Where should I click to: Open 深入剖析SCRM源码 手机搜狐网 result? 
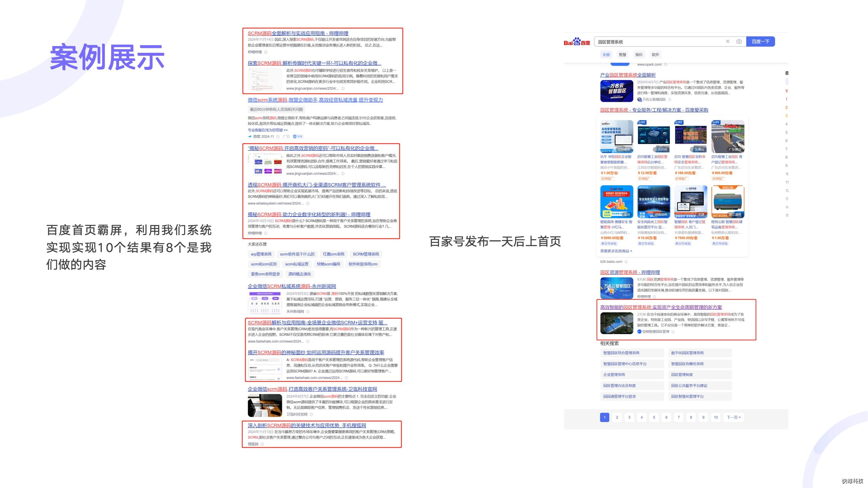(307, 426)
